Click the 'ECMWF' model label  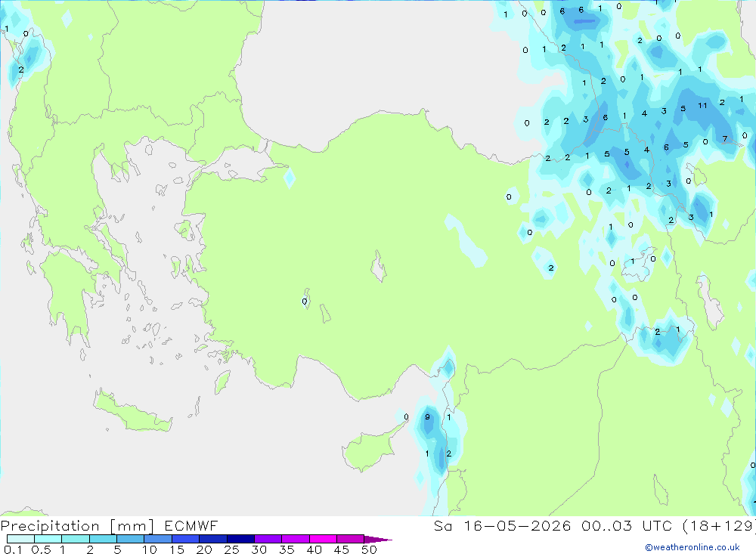coord(191,525)
